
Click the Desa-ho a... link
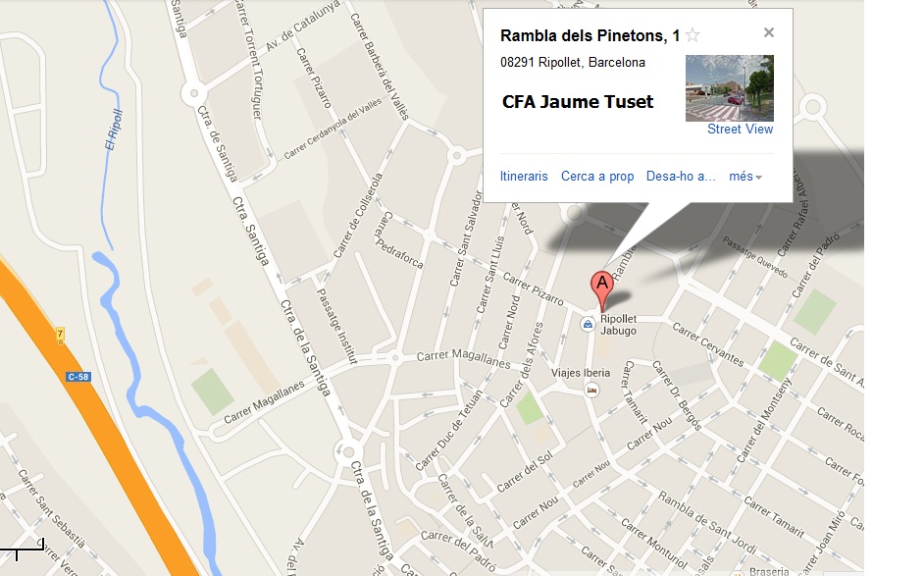[681, 177]
